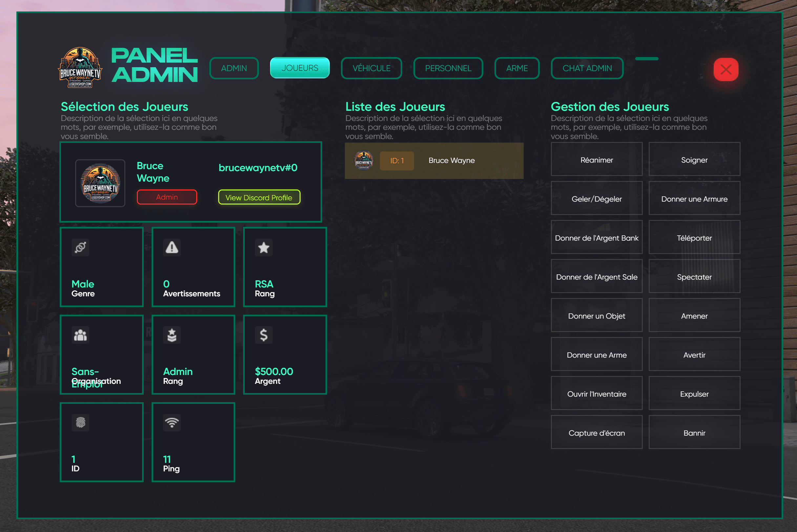Click the warning icon above Avertissements

tap(172, 247)
